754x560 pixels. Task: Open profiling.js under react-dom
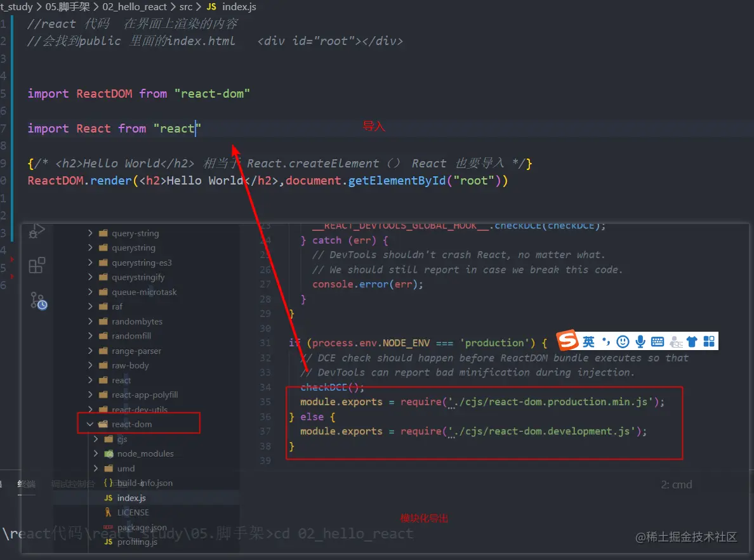146,542
